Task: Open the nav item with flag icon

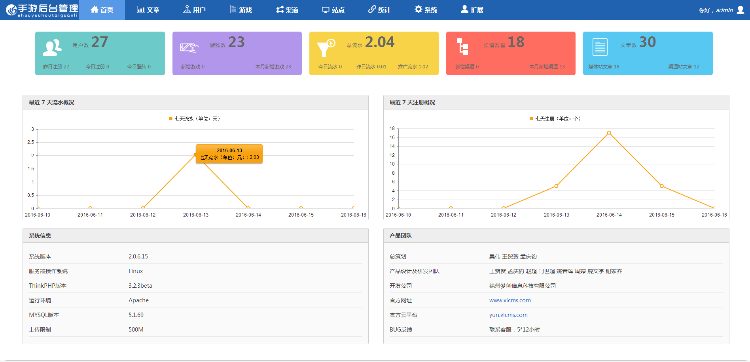Action: (x=241, y=10)
